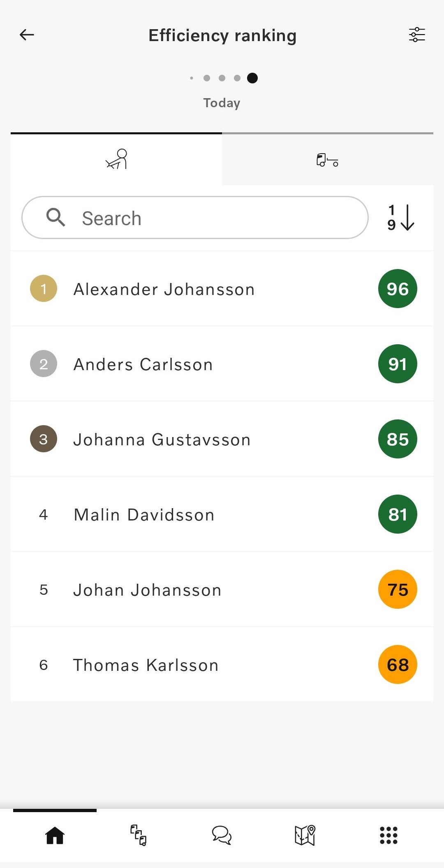Image resolution: width=444 pixels, height=868 pixels.
Task: Click the active page indicator dot
Action: click(x=252, y=78)
